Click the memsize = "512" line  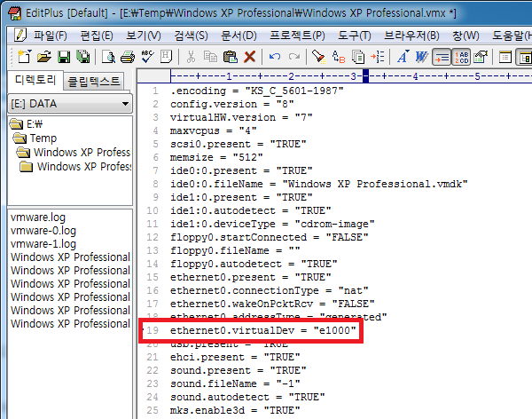(216, 157)
